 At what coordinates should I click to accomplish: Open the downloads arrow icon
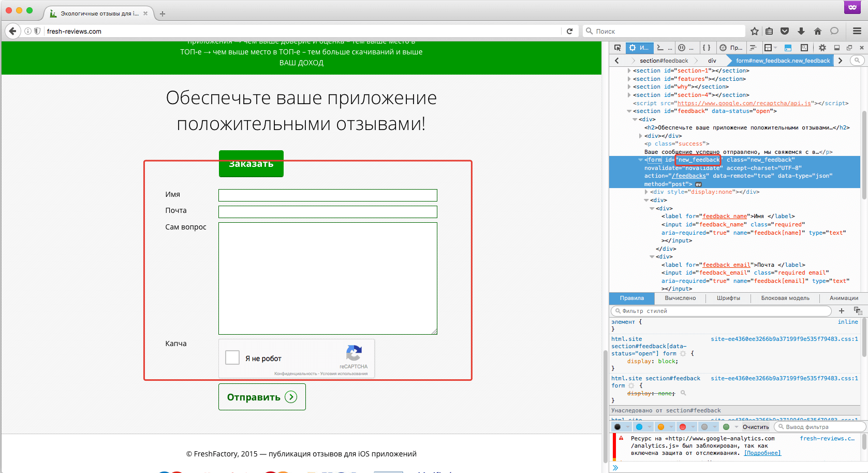point(801,31)
